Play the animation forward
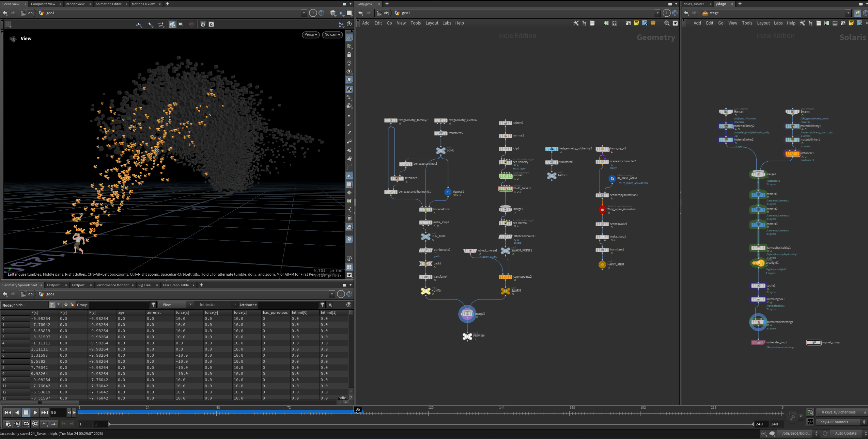Screen dimensions: 868x439 35,412
